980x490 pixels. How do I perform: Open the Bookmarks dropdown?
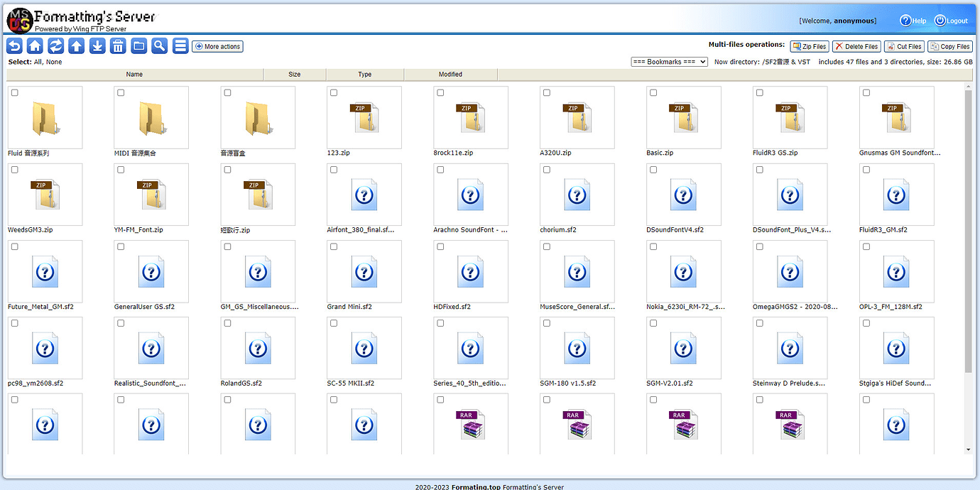pos(669,62)
